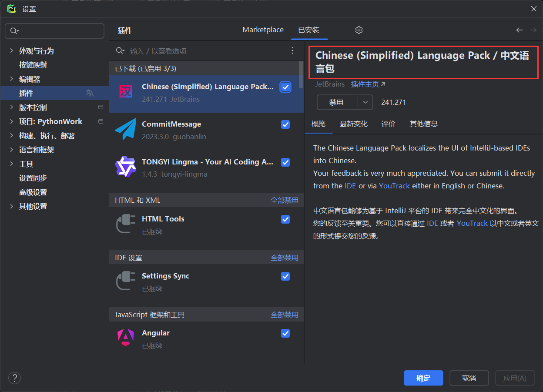Close the 设置 dialog window
543x392 pixels.
pyautogui.click(x=533, y=9)
